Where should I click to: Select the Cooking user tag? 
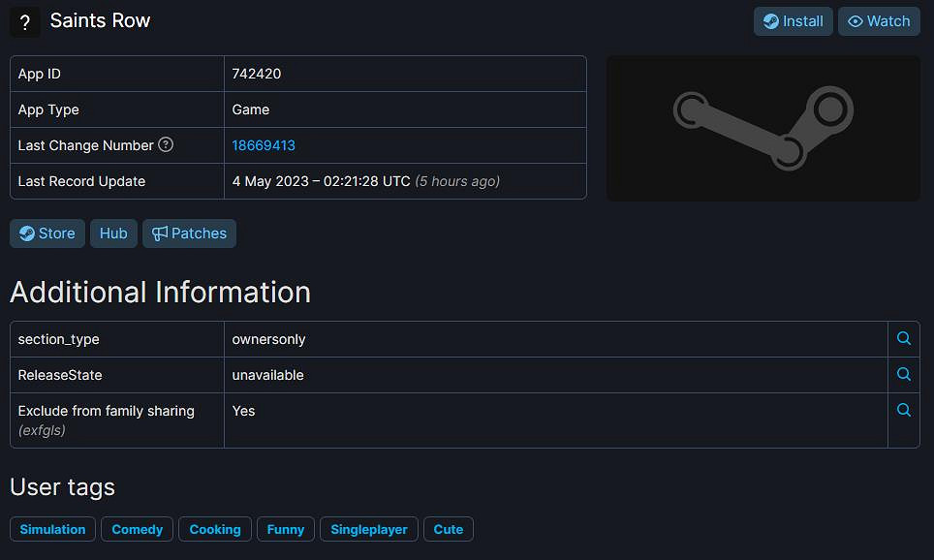tap(215, 529)
